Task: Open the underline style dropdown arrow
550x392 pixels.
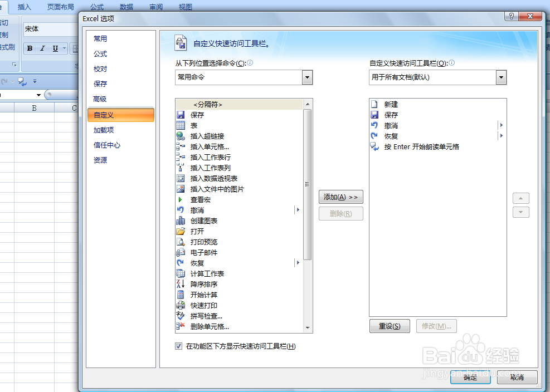Action: (64, 48)
